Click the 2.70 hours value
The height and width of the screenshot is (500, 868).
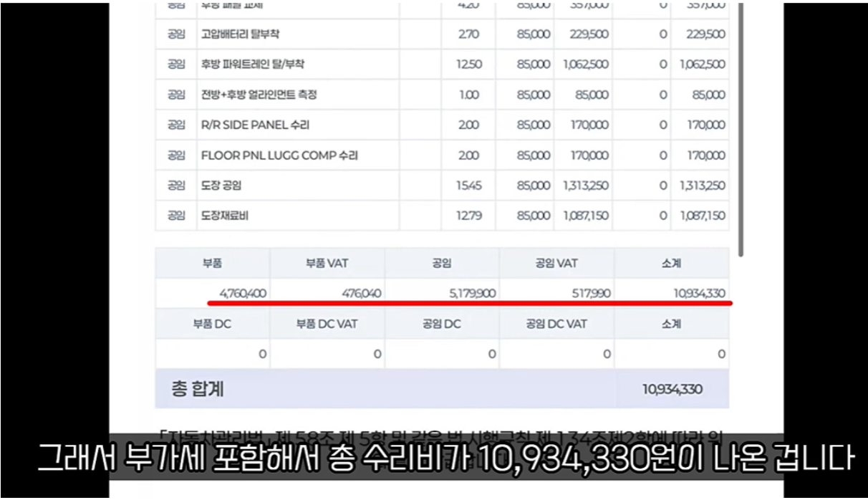pos(469,34)
